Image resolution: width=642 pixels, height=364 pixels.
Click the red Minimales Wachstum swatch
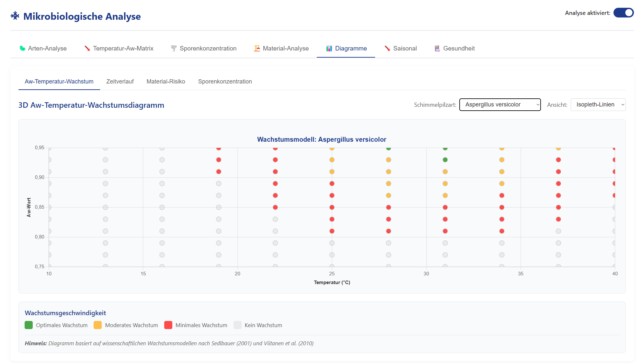click(168, 325)
